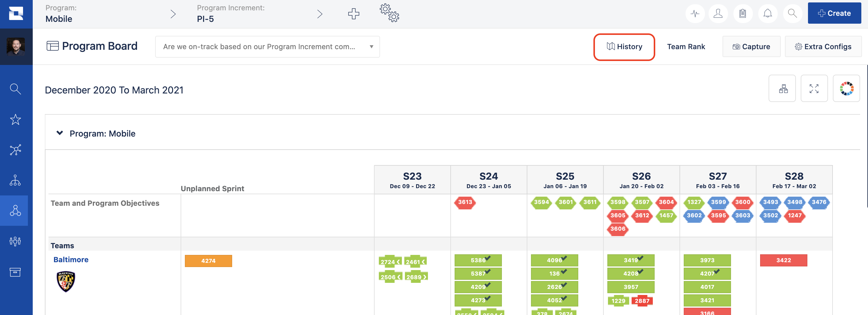Open the Baltimore team link

point(71,259)
